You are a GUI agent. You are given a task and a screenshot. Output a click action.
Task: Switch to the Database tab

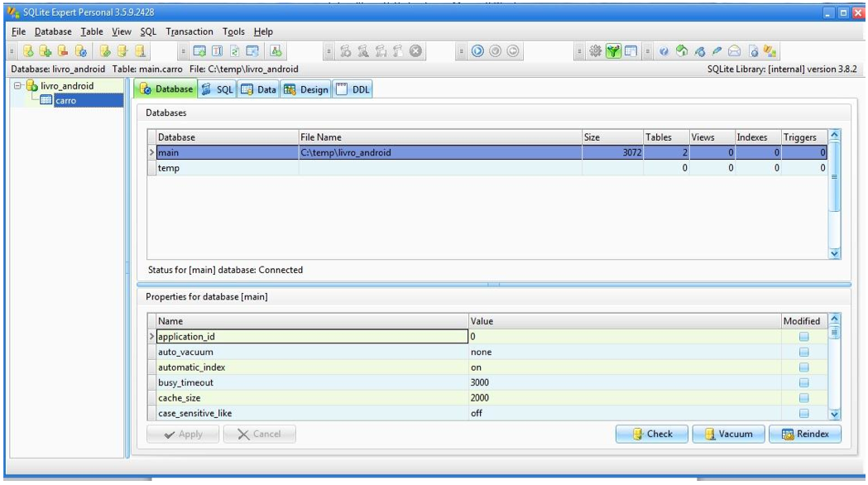(x=165, y=89)
